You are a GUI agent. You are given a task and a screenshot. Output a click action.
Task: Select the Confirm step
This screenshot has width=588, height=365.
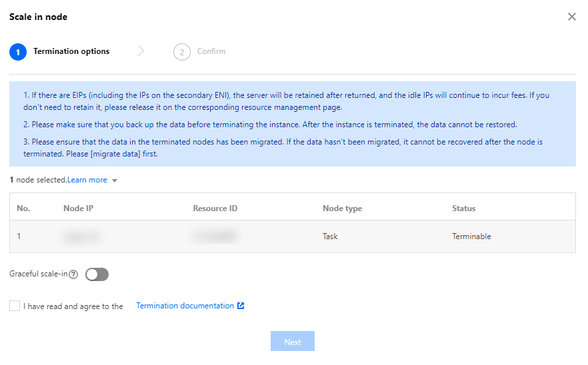(x=211, y=51)
